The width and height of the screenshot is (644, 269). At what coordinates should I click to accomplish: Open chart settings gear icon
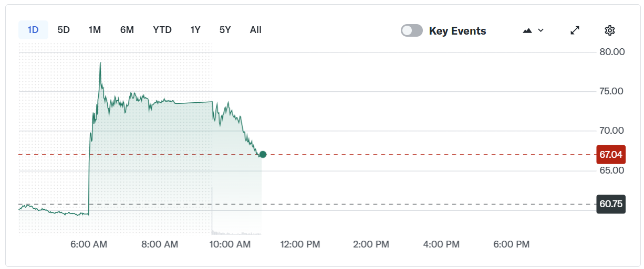[x=609, y=30]
